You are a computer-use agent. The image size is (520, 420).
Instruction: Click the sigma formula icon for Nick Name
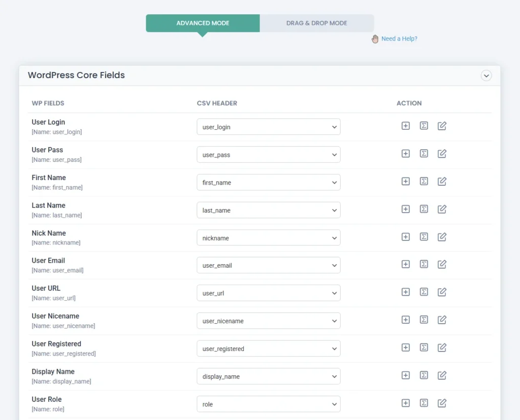point(424,237)
